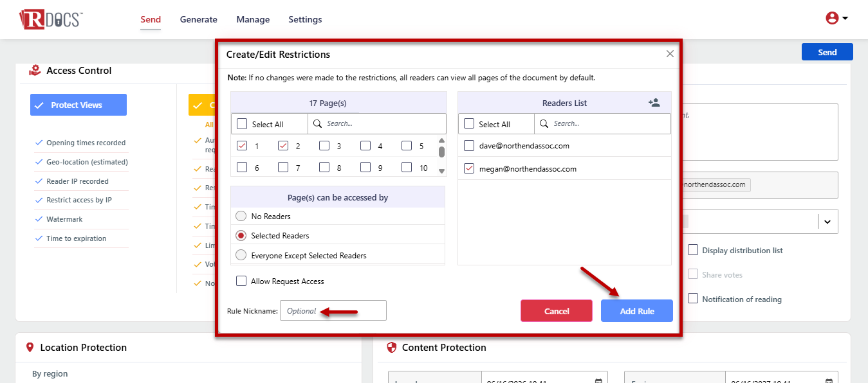Click pages list scroll up arrow

pos(441,140)
